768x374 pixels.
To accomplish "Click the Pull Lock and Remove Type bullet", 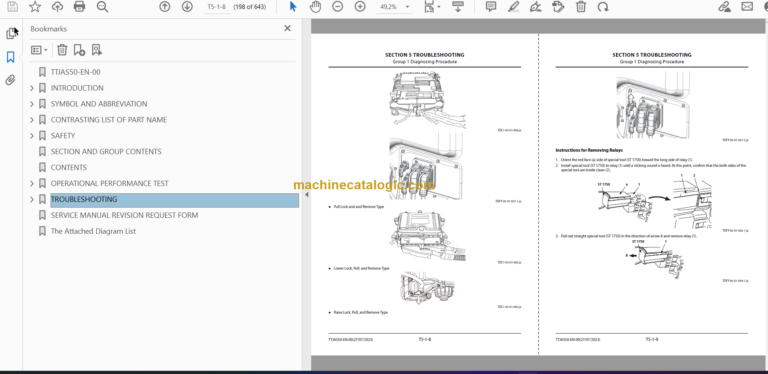I will (359, 207).
